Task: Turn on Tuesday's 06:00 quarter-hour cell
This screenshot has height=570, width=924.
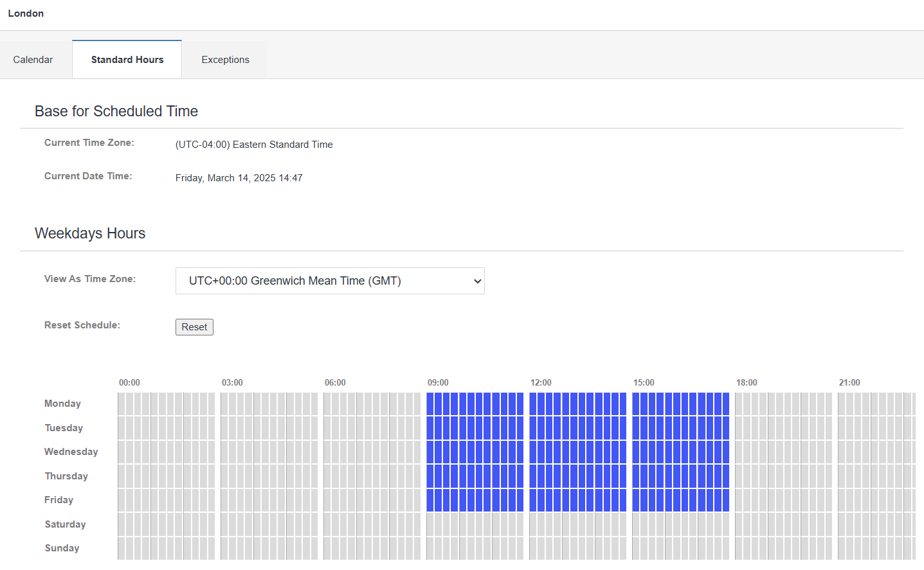Action: 327,428
